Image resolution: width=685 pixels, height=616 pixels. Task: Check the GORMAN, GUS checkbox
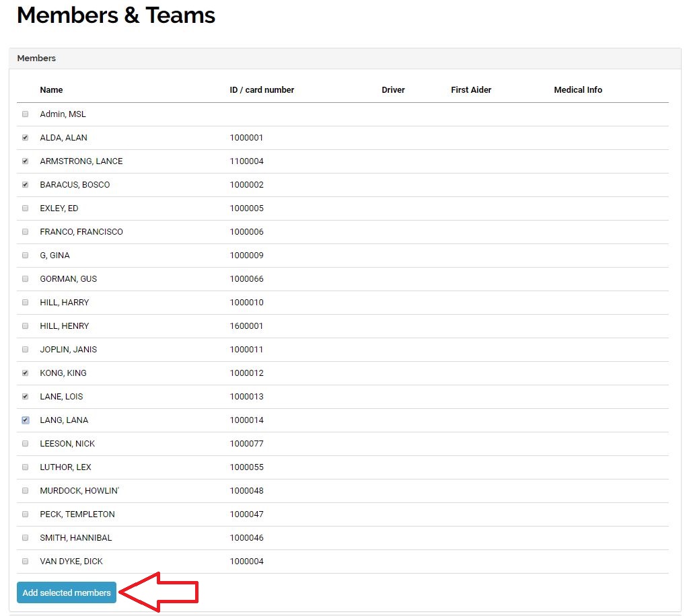click(x=26, y=279)
